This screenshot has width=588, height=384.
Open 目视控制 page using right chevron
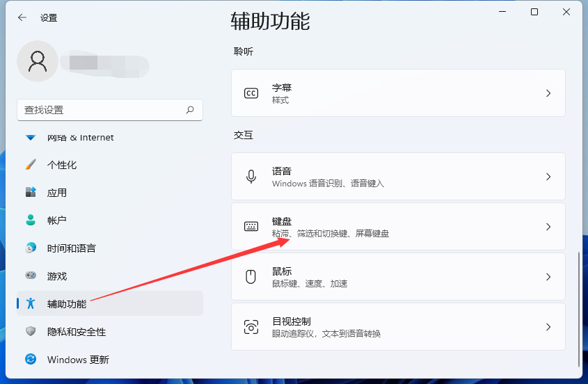[548, 327]
